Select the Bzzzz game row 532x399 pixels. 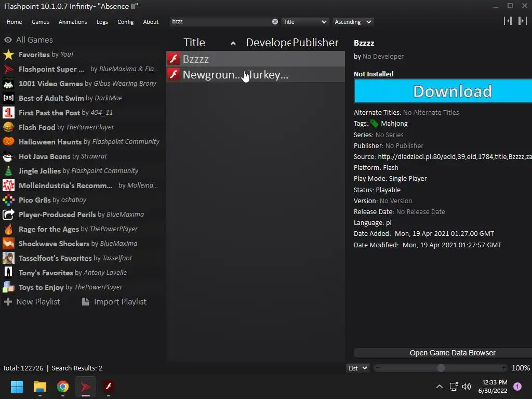[256, 59]
